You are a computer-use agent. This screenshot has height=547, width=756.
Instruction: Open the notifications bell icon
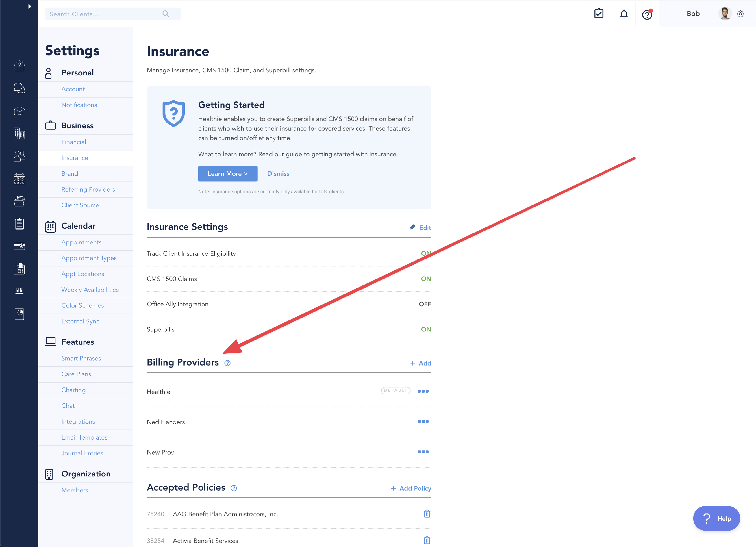point(624,14)
